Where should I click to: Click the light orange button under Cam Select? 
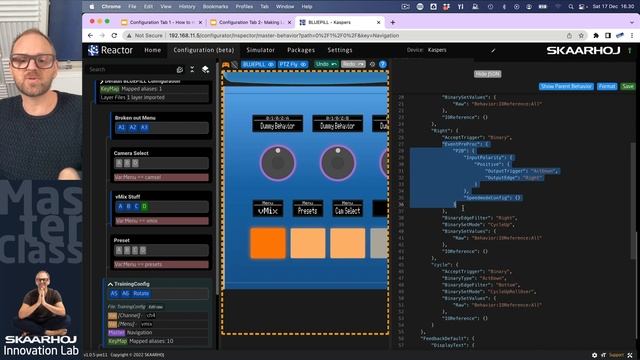(347, 243)
